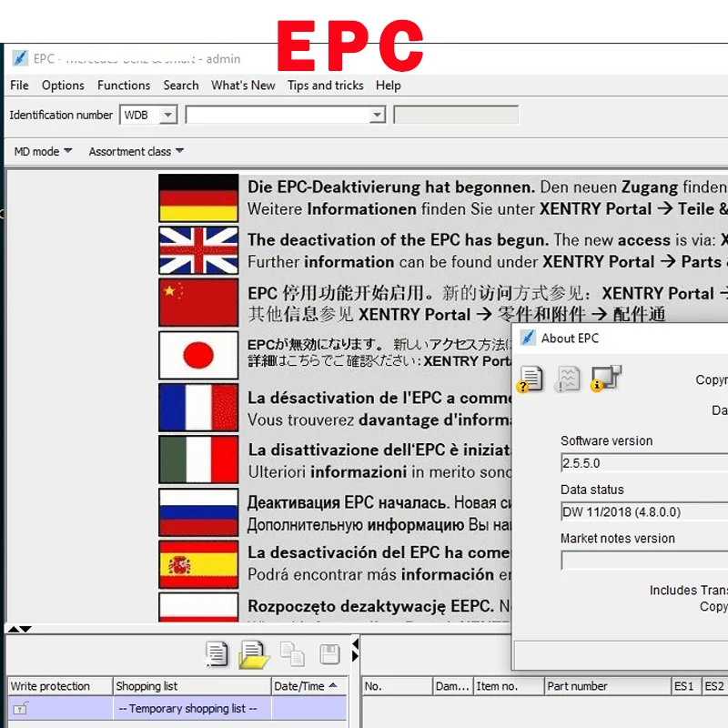Image resolution: width=728 pixels, height=728 pixels.
Task: Click the save shopping list diskette icon
Action: [x=329, y=654]
